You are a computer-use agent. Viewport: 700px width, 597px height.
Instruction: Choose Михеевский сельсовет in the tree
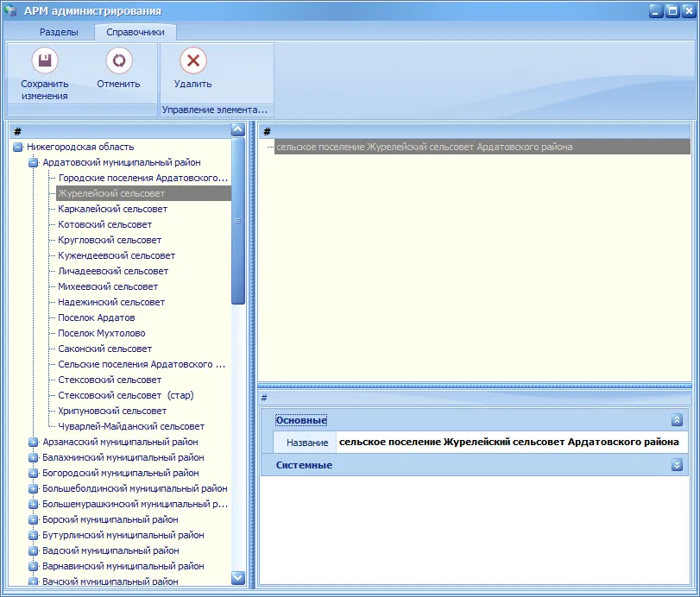coord(108,286)
